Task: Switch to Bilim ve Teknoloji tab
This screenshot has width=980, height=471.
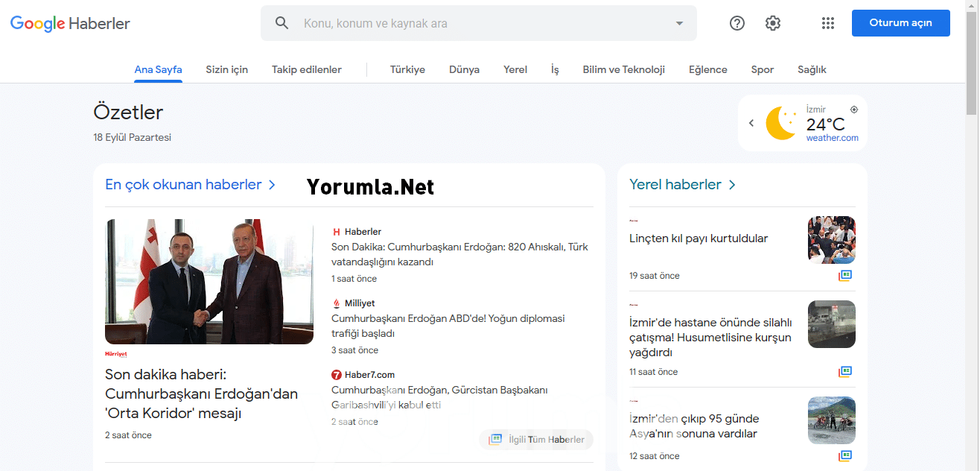Action: coord(624,69)
